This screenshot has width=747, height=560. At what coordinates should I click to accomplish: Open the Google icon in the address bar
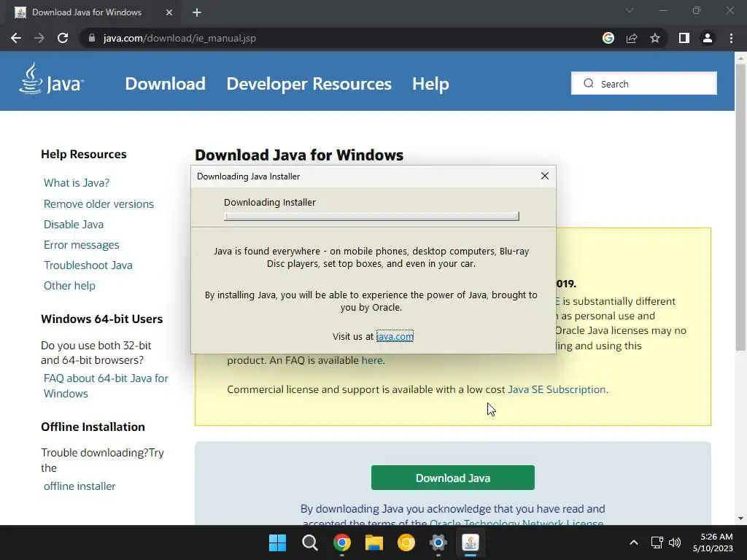608,38
